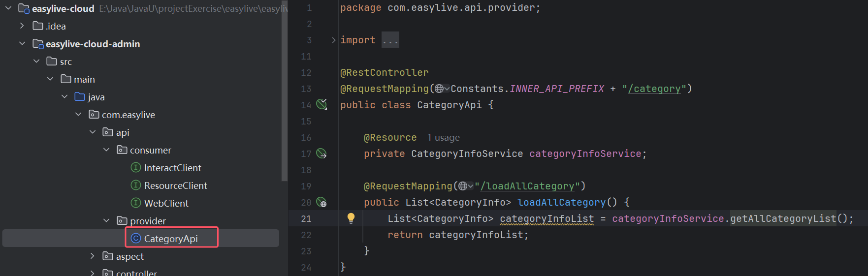Expand the controller package
This screenshot has height=276, width=868.
(x=93, y=273)
